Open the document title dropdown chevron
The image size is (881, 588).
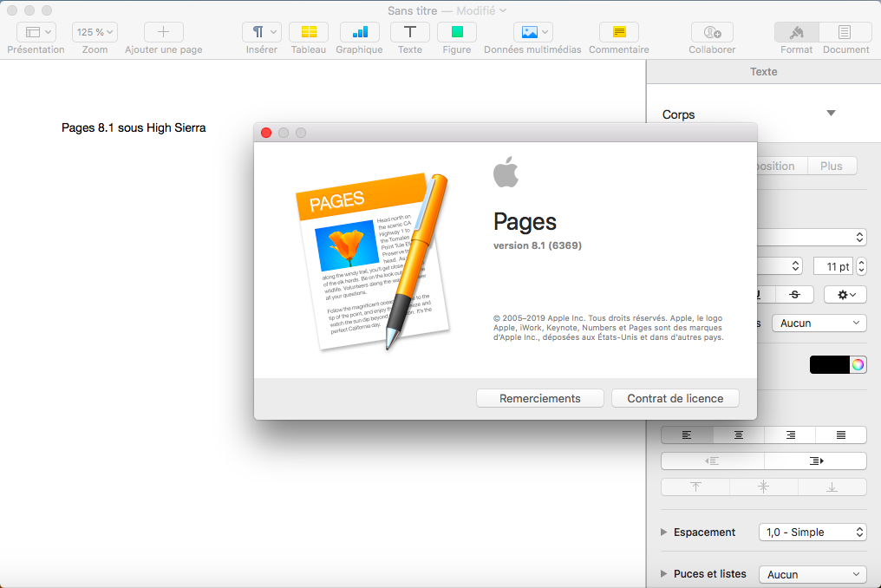point(503,10)
